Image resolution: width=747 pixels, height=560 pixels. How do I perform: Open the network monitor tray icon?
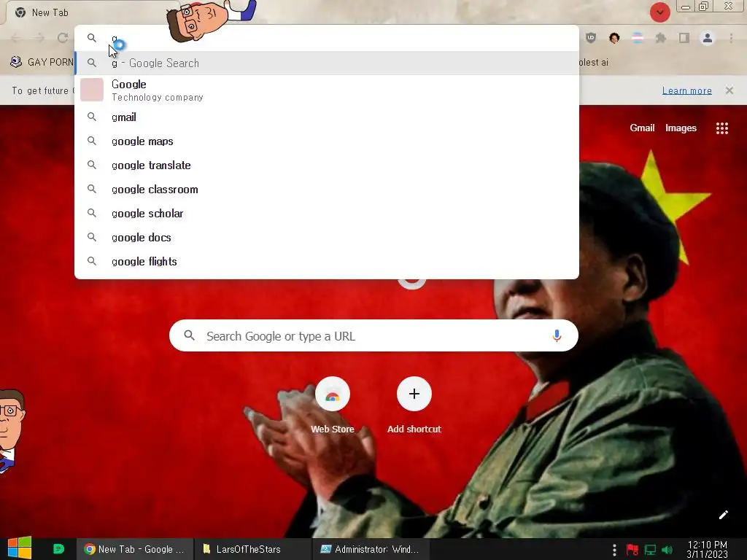[x=650, y=550]
